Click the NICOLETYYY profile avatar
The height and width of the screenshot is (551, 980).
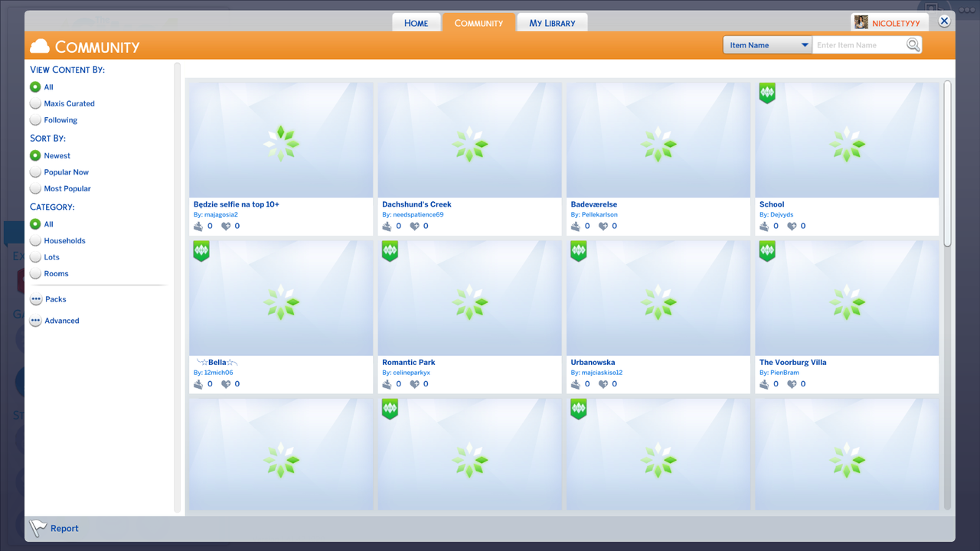[x=861, y=22]
